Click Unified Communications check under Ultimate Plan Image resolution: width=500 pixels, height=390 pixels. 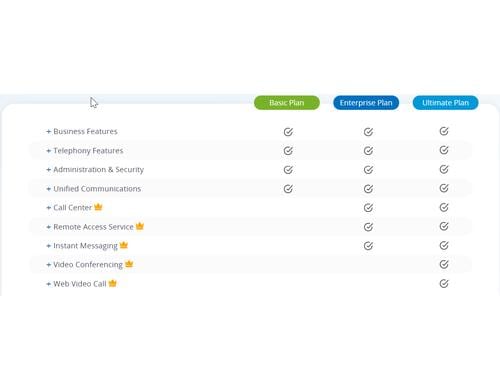tap(444, 188)
